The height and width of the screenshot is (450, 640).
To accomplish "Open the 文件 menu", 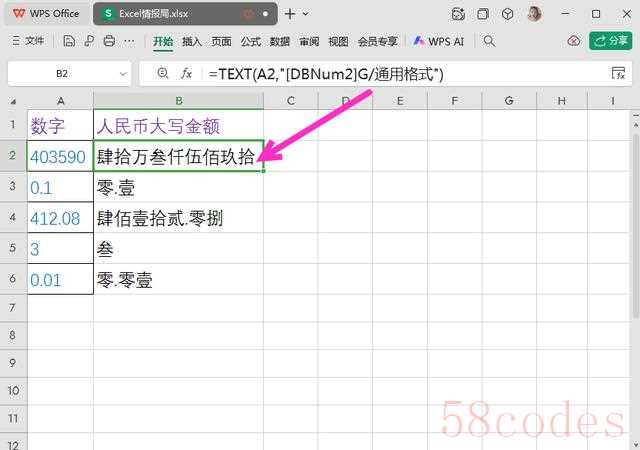I will point(28,42).
